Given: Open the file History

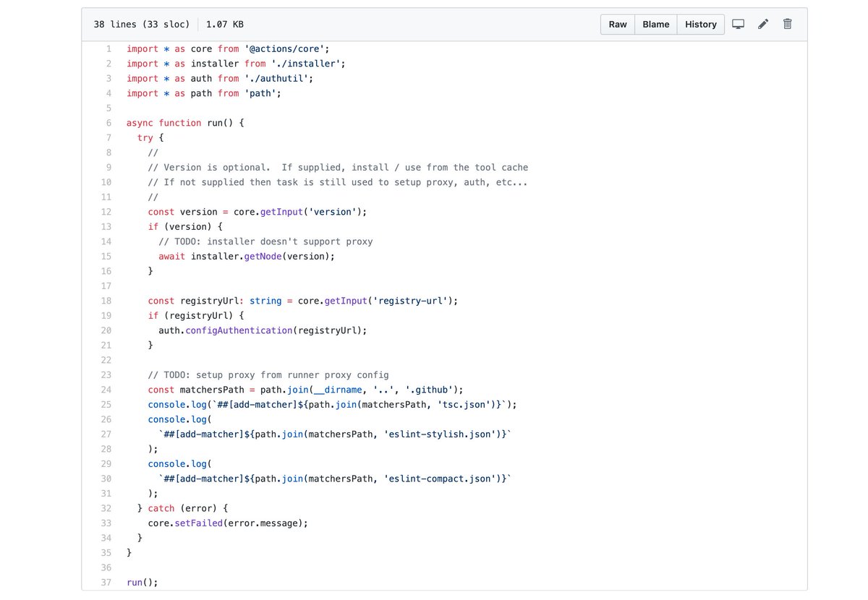Looking at the screenshot, I should tap(701, 24).
